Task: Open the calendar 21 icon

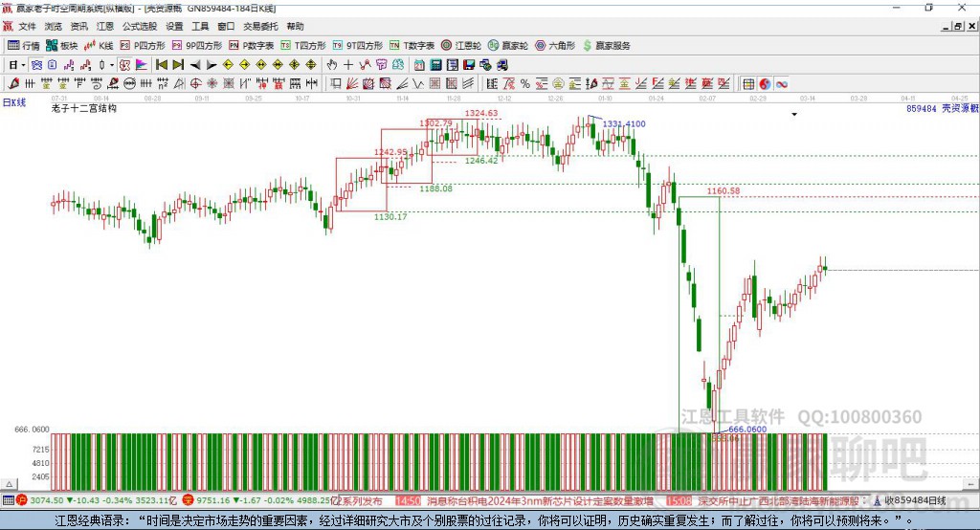Action: coord(419,64)
